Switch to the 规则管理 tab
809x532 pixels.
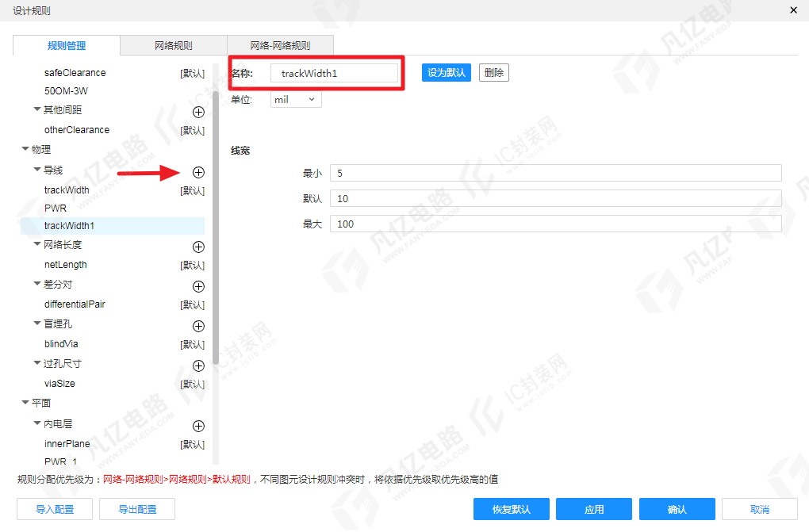pyautogui.click(x=67, y=45)
